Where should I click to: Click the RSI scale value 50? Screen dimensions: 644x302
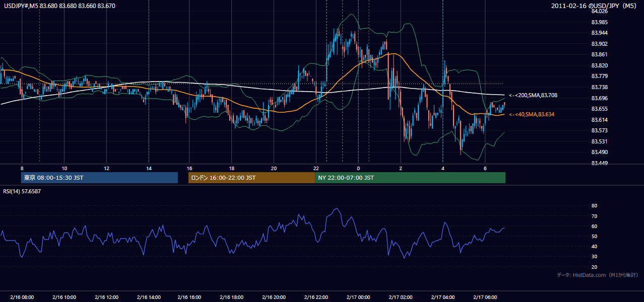coord(594,236)
